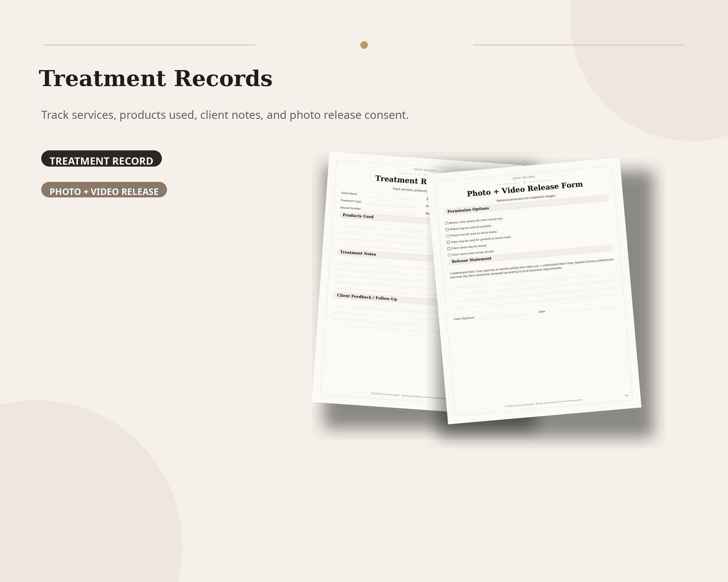Check 'Before / after photos for client record only'
Image resolution: width=728 pixels, height=582 pixels.
click(446, 223)
